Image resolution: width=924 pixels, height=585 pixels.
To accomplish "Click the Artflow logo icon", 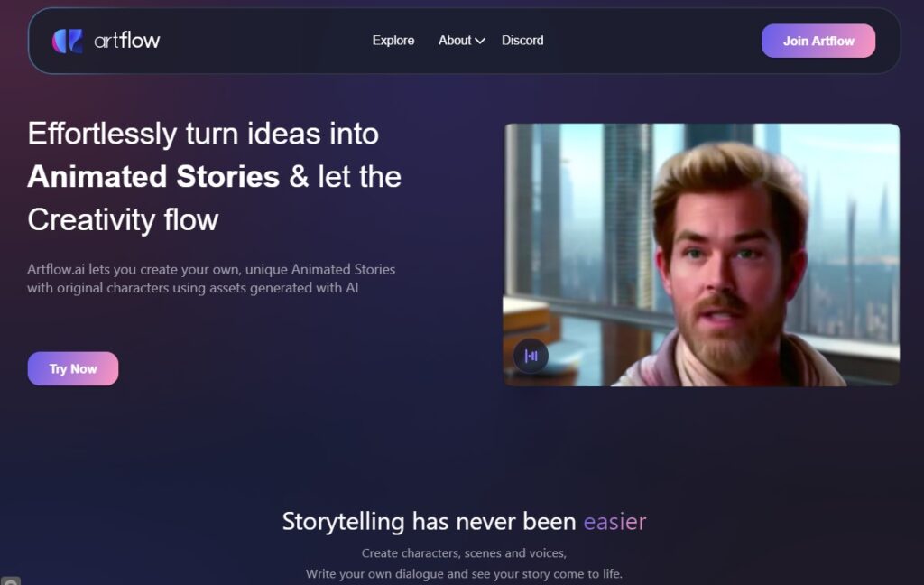I will [67, 41].
